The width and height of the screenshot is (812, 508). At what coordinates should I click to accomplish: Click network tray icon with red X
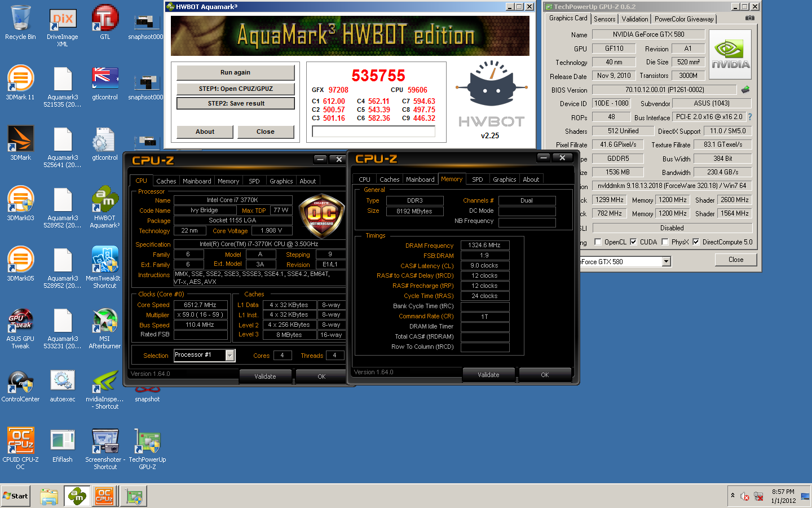click(x=758, y=497)
